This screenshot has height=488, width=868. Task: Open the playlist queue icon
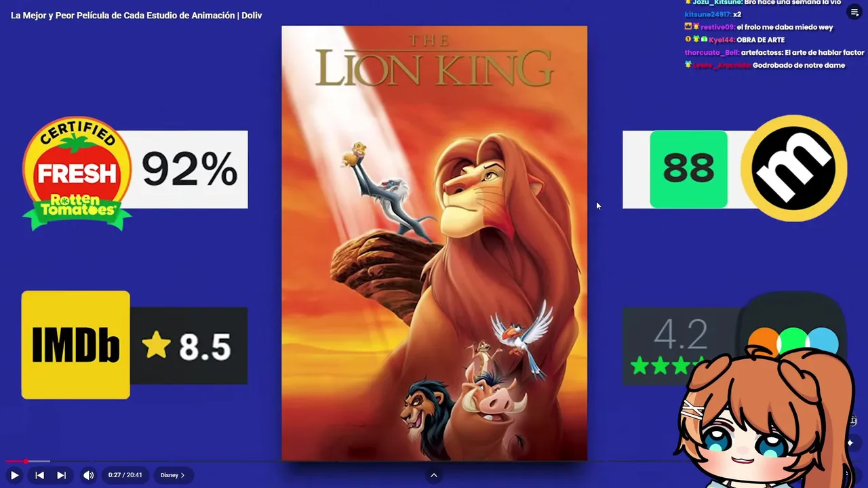tap(854, 12)
